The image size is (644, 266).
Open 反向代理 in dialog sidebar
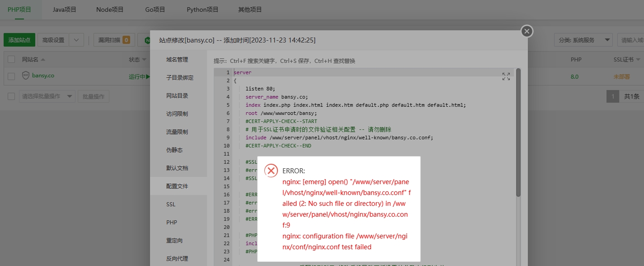(x=177, y=258)
